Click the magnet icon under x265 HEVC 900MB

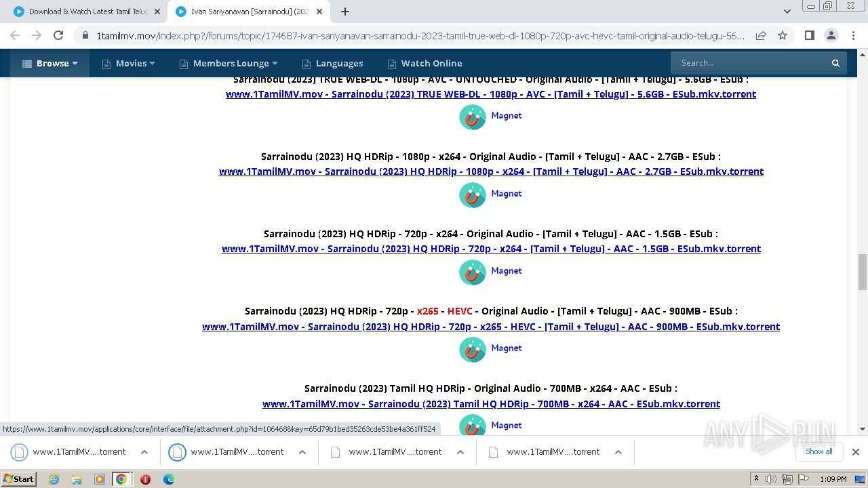[x=473, y=349]
